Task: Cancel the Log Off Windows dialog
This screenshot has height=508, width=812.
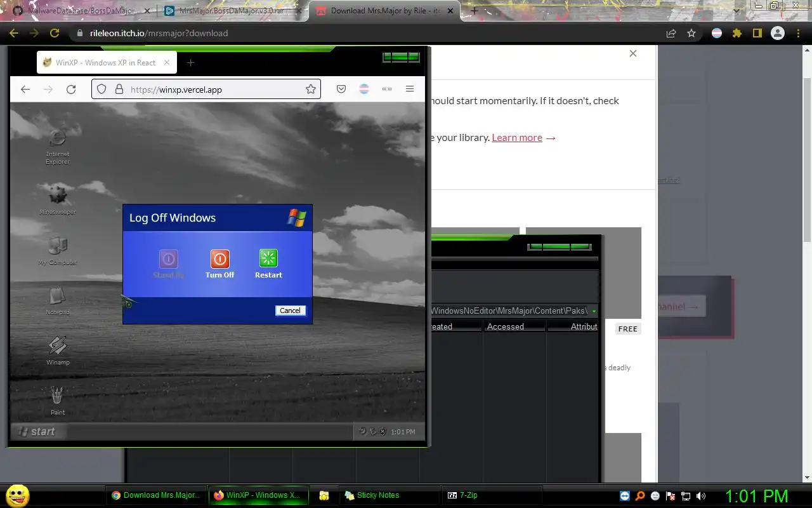Action: 290,311
